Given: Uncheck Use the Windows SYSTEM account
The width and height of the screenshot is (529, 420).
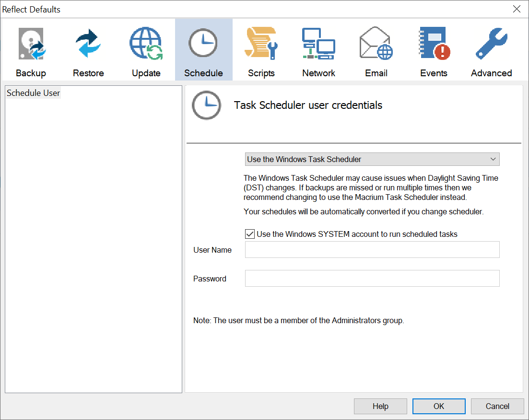Looking at the screenshot, I should point(250,234).
